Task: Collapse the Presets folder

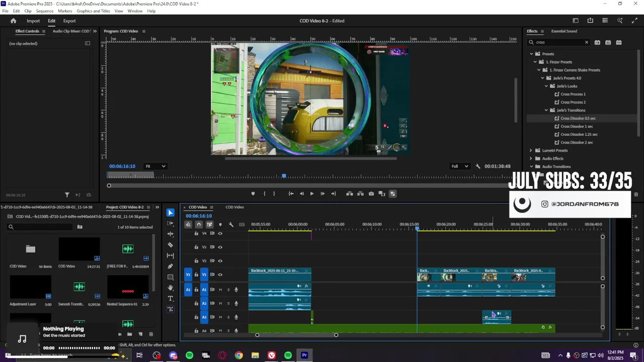Action: pyautogui.click(x=531, y=54)
